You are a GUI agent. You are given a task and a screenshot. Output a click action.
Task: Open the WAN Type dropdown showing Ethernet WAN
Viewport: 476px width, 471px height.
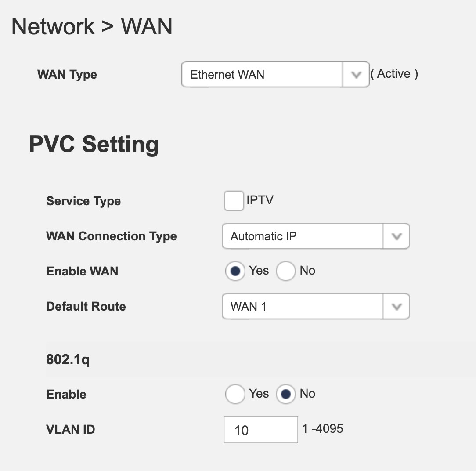coord(262,74)
